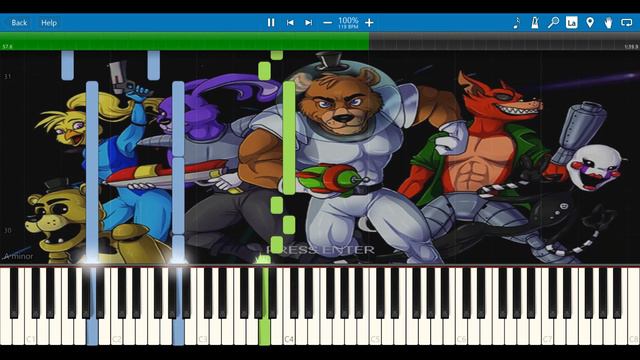Decrease playback speed with minus button
The height and width of the screenshot is (360, 640).
[x=327, y=23]
